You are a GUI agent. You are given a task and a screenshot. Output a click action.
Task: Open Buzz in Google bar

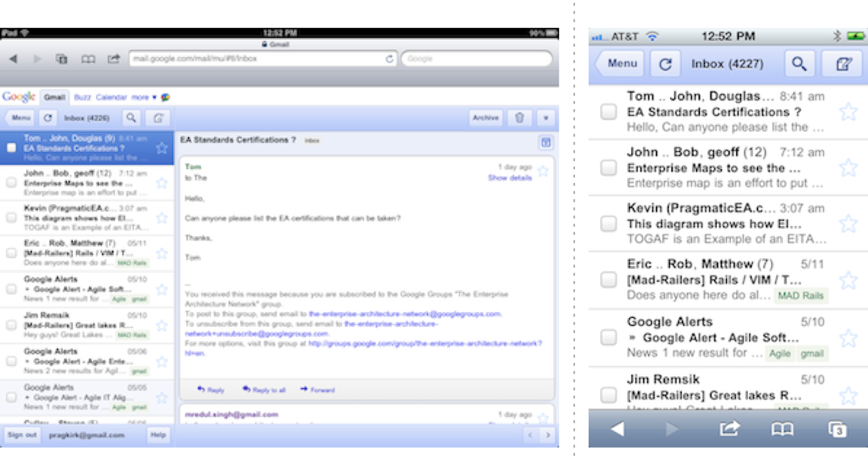(x=82, y=97)
